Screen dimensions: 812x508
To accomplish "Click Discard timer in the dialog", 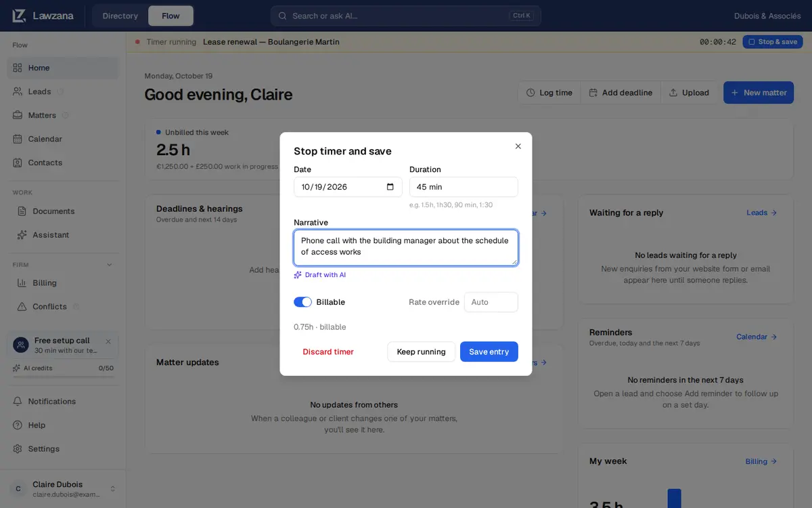I will [x=328, y=352].
